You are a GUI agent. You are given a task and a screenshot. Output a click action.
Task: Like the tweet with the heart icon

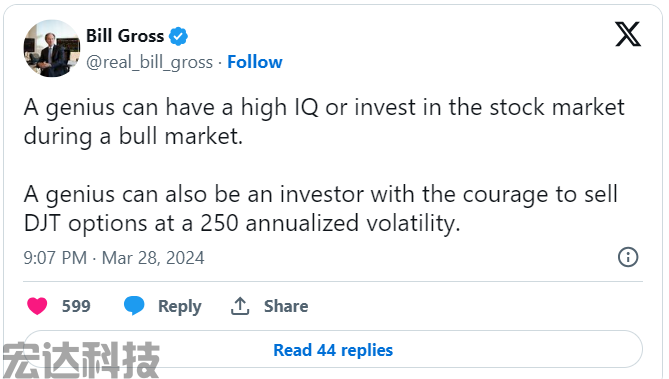[x=37, y=306]
